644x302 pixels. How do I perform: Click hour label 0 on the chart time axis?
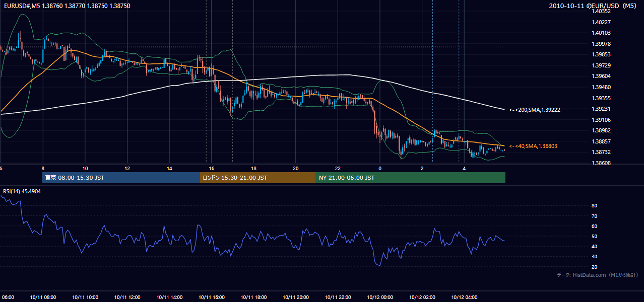[x=380, y=169]
